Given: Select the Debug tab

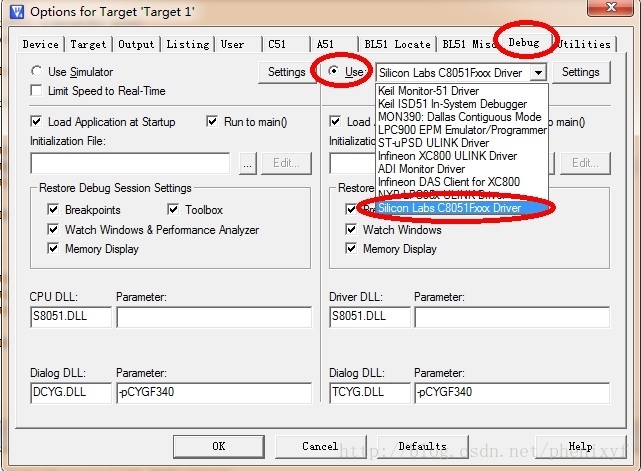Looking at the screenshot, I should tap(524, 43).
